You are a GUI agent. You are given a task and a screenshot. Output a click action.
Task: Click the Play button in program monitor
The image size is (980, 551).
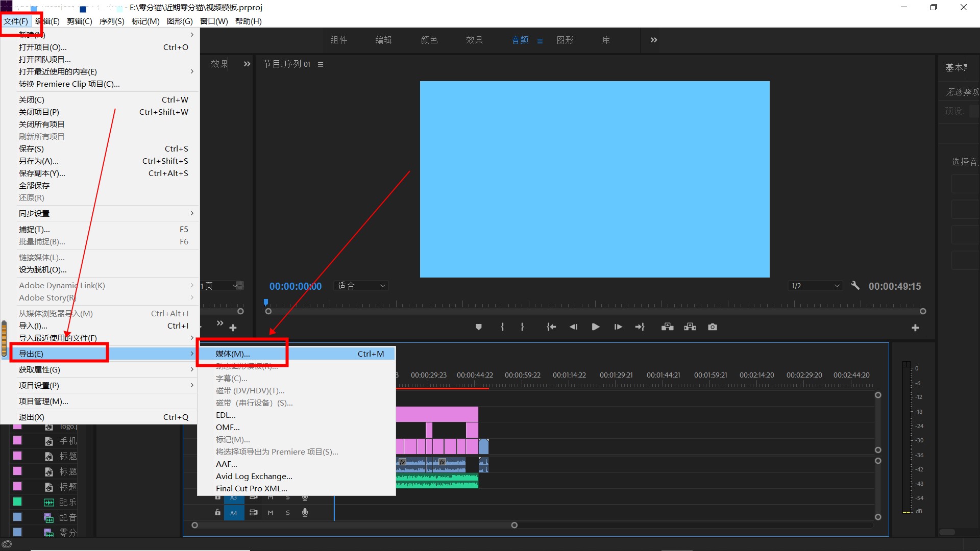595,327
